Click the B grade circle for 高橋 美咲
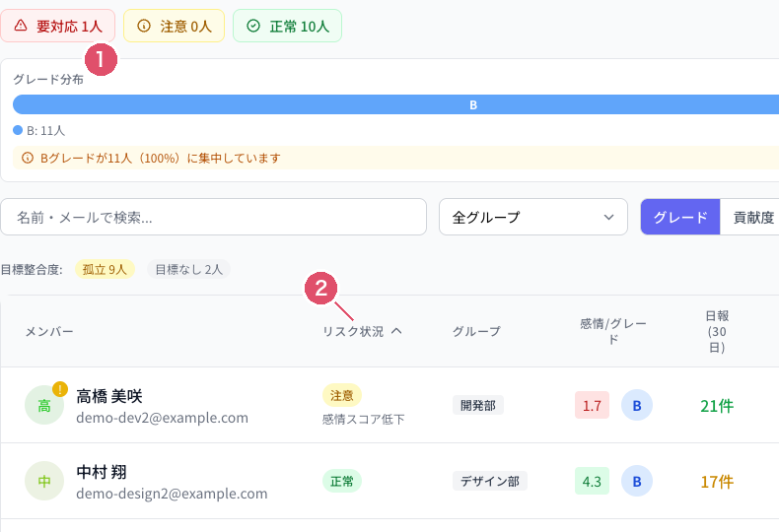Screen dimensions: 779x532 (x=637, y=406)
